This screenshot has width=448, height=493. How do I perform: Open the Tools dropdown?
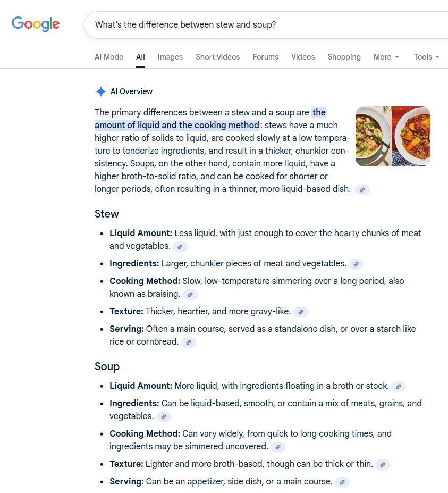click(x=426, y=57)
